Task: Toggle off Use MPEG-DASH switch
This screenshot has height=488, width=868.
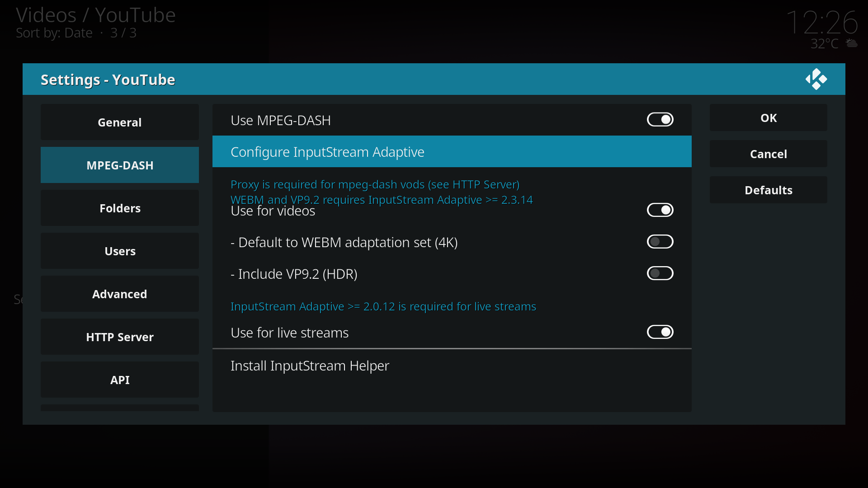Action: (x=660, y=120)
